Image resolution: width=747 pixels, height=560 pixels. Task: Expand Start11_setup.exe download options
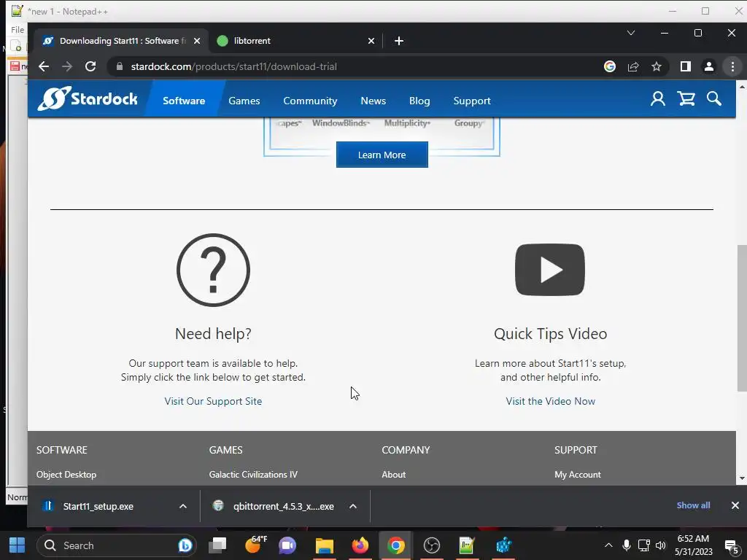[x=183, y=506]
